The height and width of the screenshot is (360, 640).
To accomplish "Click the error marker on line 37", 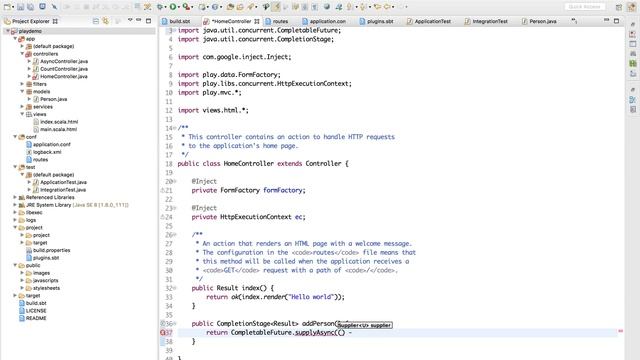I will click(163, 333).
